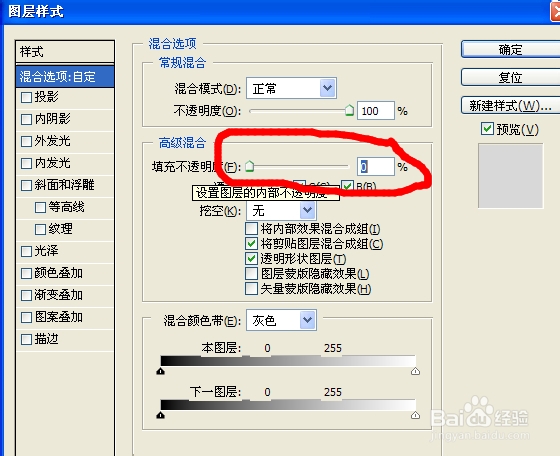Click the black stop under 本图层 gradient
This screenshot has width=560, height=456.
tap(161, 371)
